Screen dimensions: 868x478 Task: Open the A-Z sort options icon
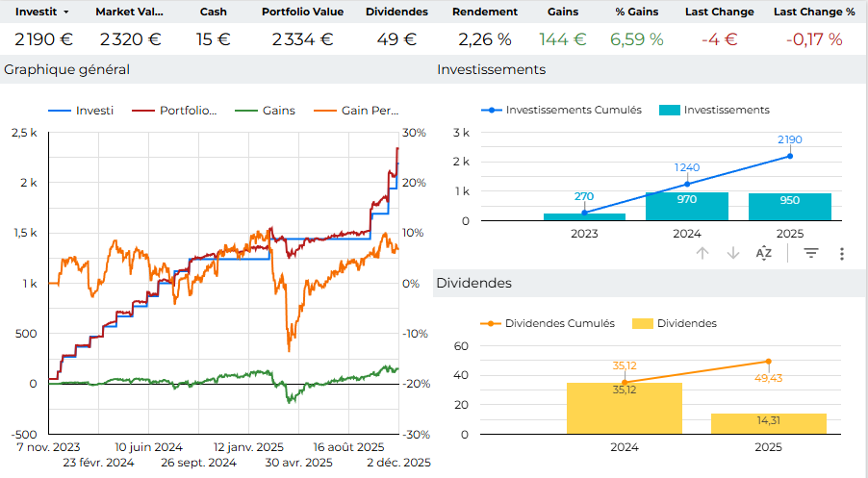click(764, 254)
